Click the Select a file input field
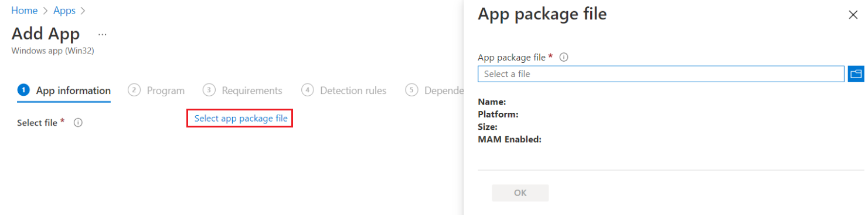 point(661,74)
